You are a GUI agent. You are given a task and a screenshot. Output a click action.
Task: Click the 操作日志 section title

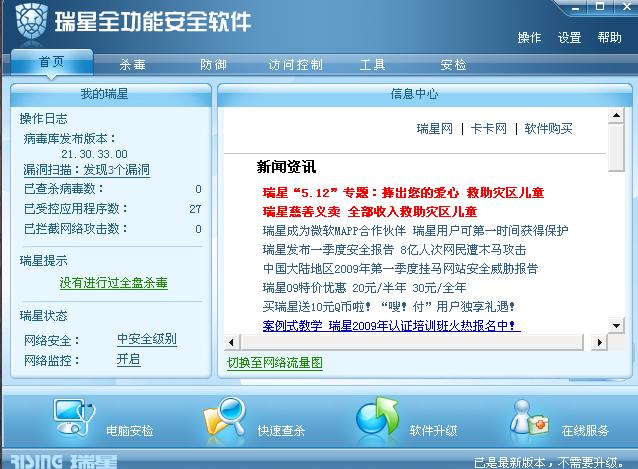point(44,119)
